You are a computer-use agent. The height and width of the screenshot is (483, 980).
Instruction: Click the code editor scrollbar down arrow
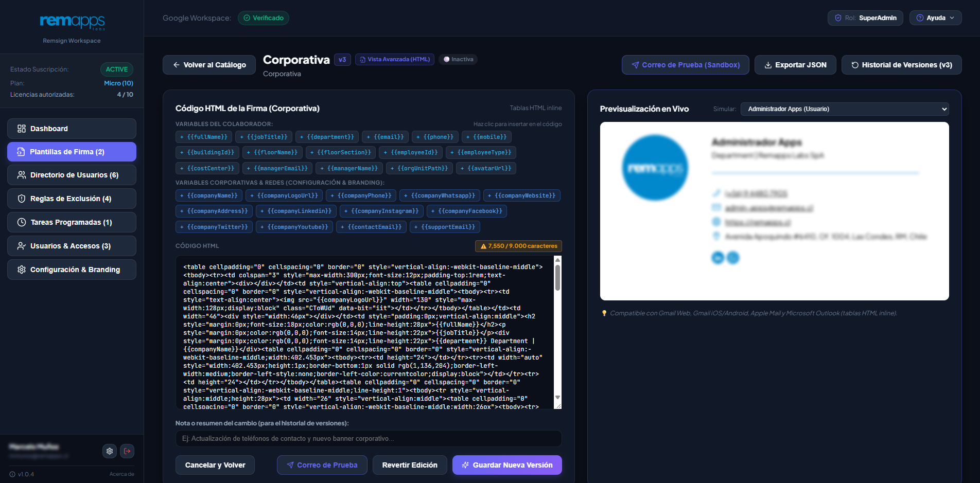click(x=557, y=398)
